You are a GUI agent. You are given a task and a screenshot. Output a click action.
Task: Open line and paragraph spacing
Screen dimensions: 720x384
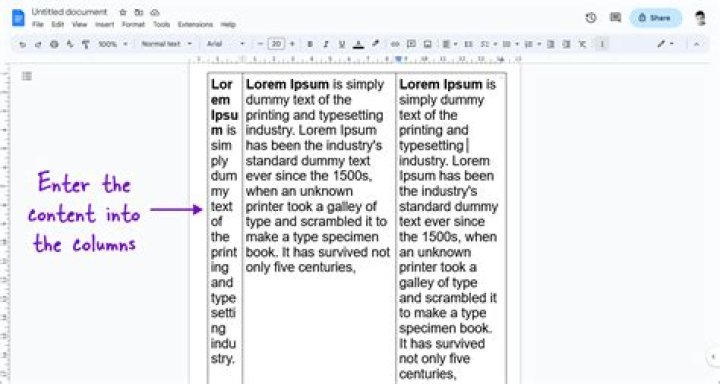(468, 44)
